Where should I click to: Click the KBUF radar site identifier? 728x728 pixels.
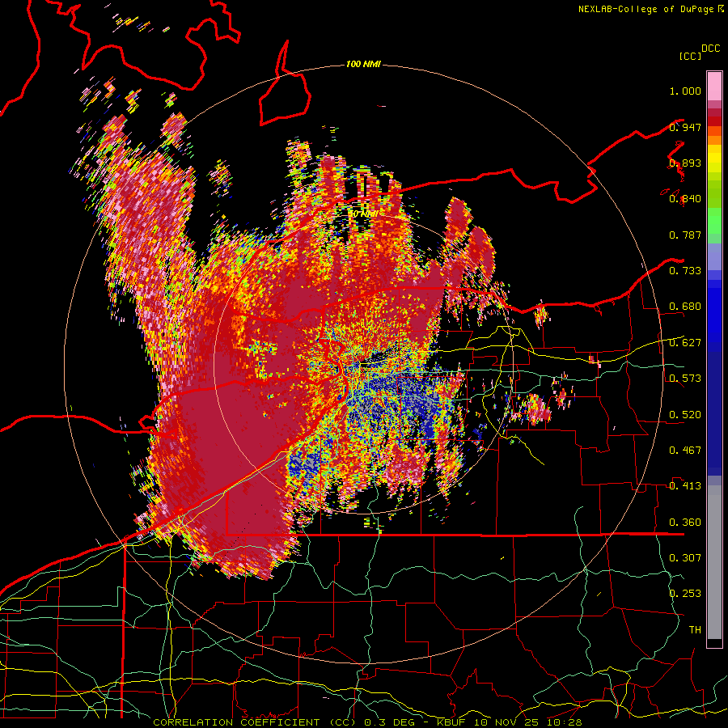pos(453,722)
